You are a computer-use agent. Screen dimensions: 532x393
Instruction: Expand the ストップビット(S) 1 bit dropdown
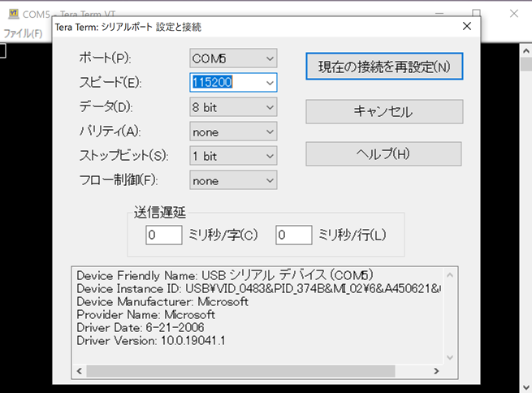(233, 156)
